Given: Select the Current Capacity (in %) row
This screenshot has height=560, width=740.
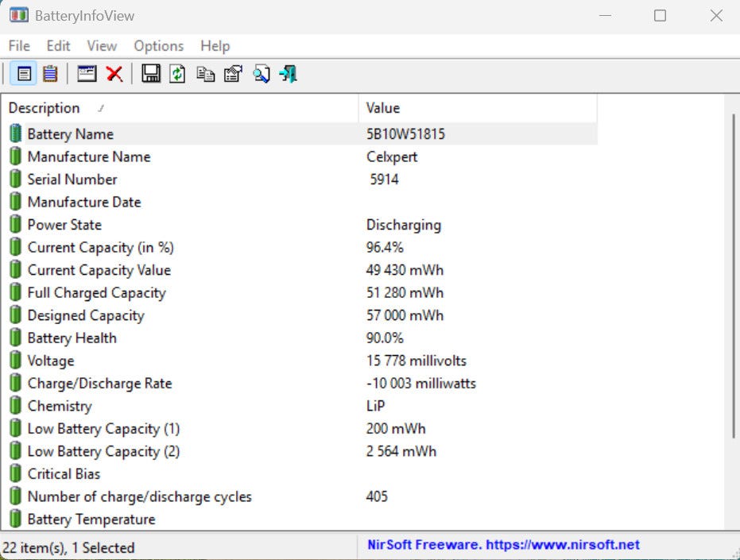Looking at the screenshot, I should [300, 247].
